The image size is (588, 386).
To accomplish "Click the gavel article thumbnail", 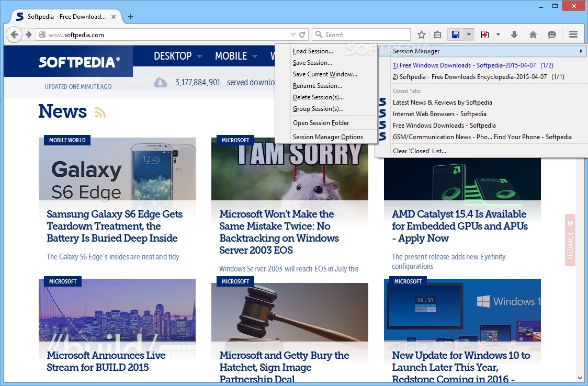I will [289, 312].
